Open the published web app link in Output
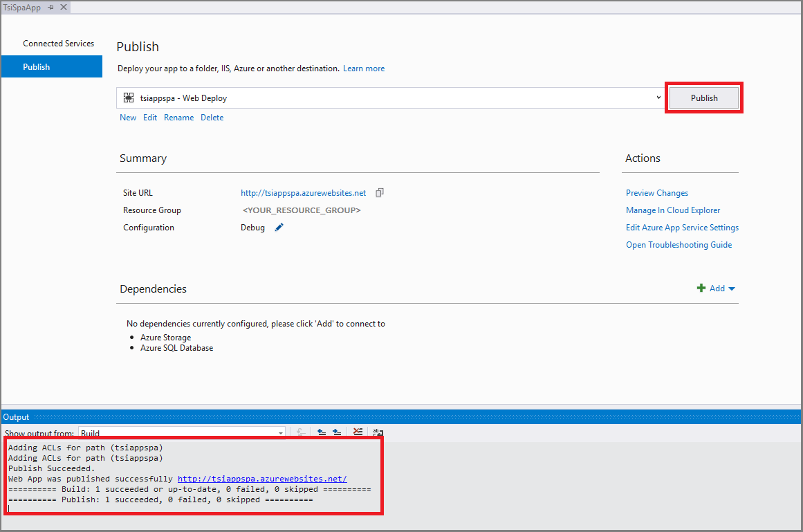The image size is (803, 532). [x=261, y=479]
